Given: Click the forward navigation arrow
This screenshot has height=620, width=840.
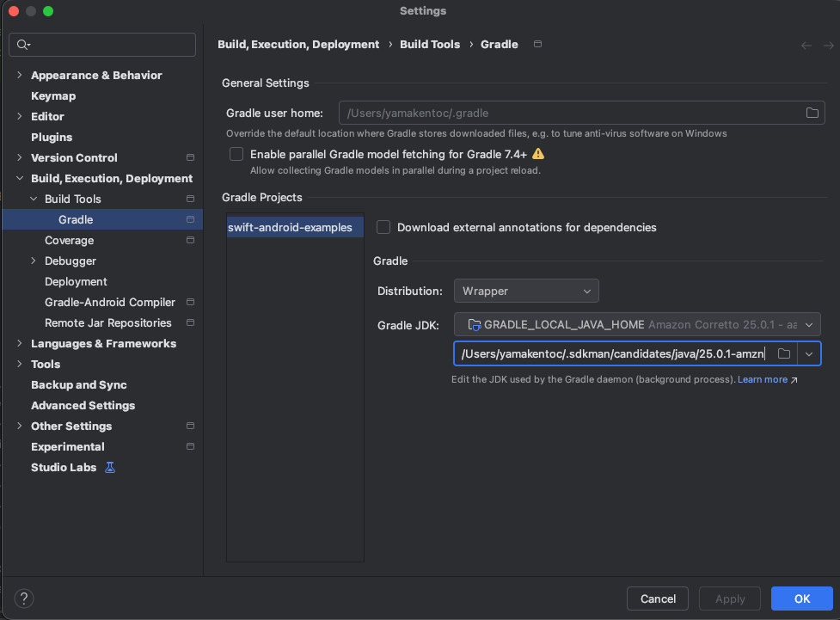Looking at the screenshot, I should (x=829, y=45).
